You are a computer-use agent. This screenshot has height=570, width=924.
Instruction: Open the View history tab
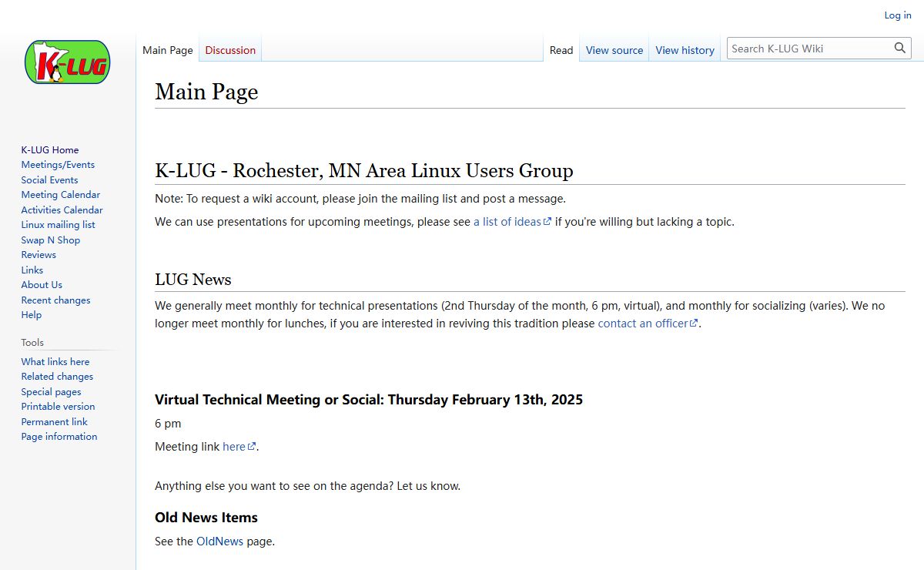(x=685, y=50)
